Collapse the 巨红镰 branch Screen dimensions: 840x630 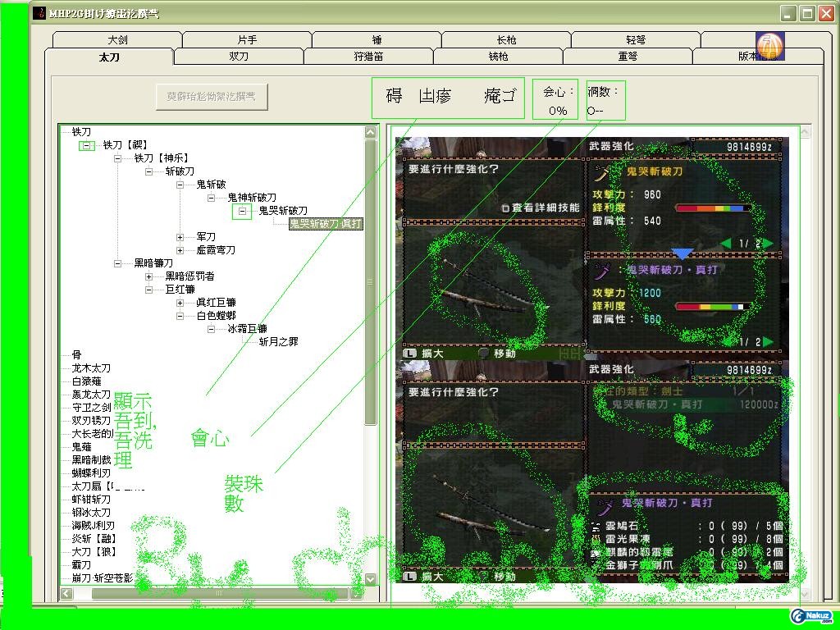click(x=149, y=290)
